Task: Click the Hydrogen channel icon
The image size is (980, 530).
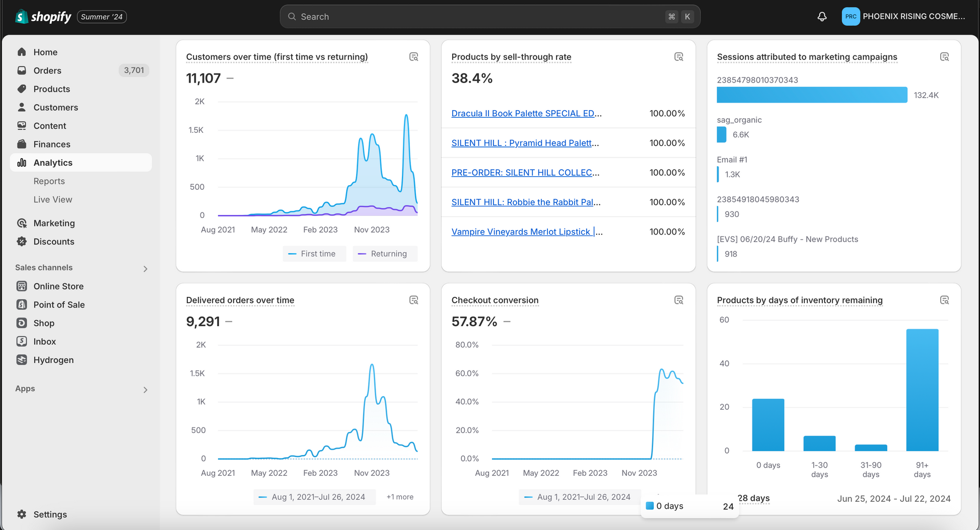Action: click(x=22, y=359)
